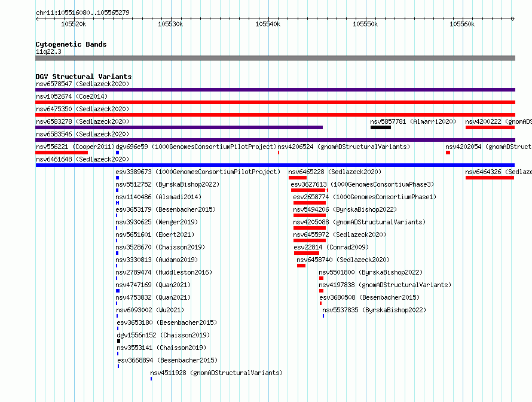Click nsv6458740 (Sedlazeck2020) label
Image resolution: width=532 pixels, height=402 pixels.
point(343,260)
